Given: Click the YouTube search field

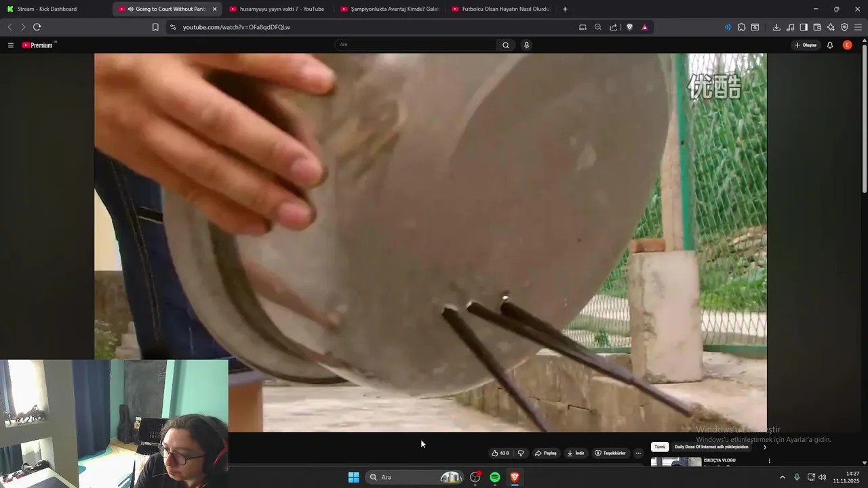Looking at the screenshot, I should point(416,45).
